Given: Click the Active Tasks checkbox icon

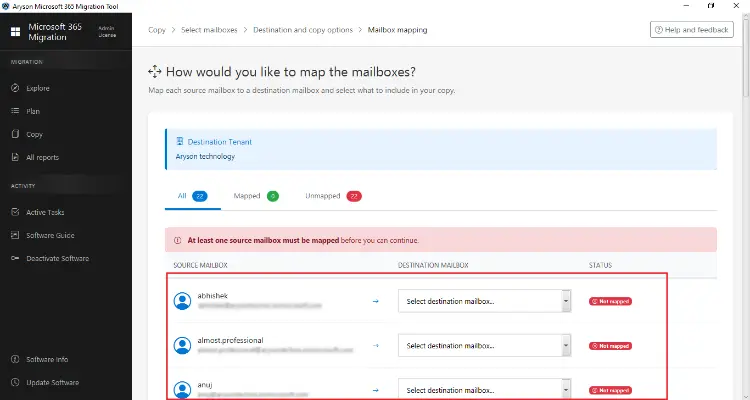Looking at the screenshot, I should click(x=15, y=212).
